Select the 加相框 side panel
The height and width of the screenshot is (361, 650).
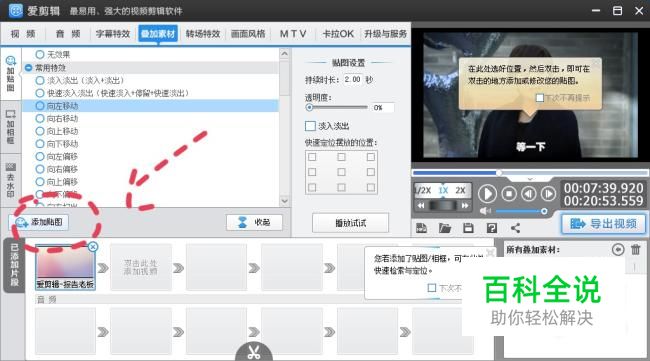[x=11, y=127]
